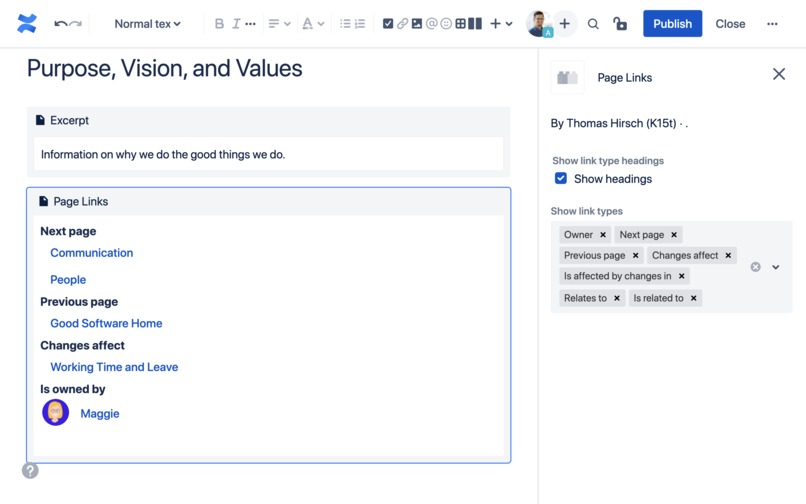Expand the link types dropdown
This screenshot has width=806, height=504.
point(776,267)
